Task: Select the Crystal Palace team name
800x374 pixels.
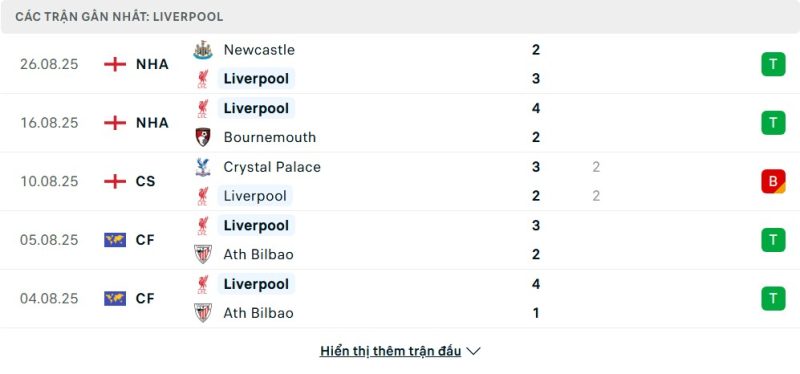Action: pos(272,167)
